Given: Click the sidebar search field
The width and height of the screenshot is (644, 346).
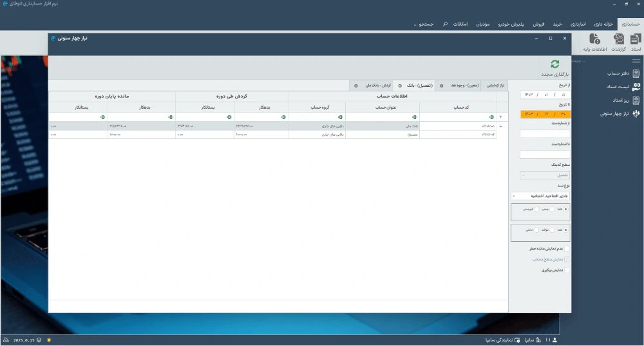Looking at the screenshot, I should tap(580, 61).
